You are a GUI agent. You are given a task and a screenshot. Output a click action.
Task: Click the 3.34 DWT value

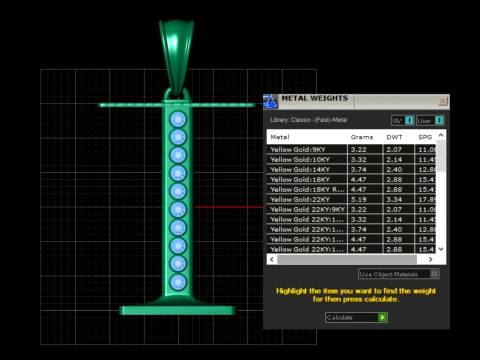point(394,199)
